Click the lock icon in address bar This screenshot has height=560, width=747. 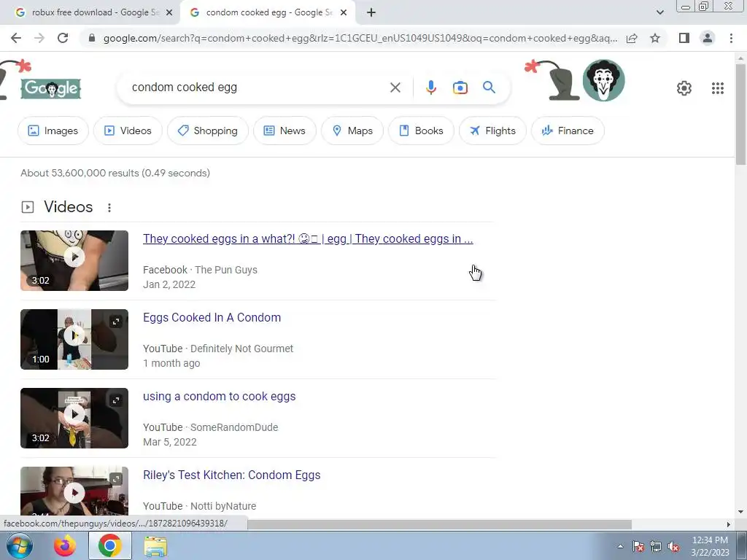tap(92, 38)
